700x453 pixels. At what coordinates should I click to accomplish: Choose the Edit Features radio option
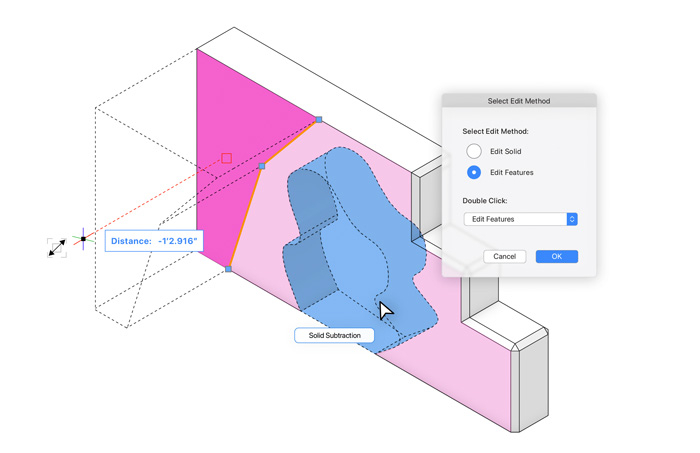pyautogui.click(x=475, y=172)
